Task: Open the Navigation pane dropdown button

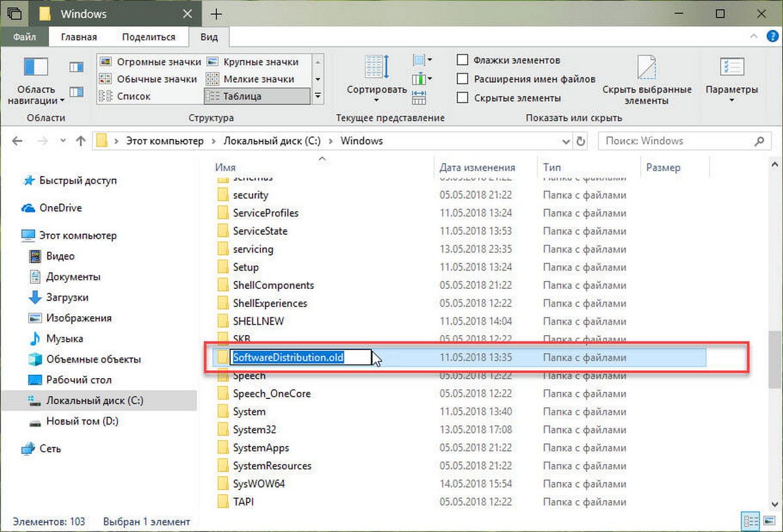Action: click(36, 81)
